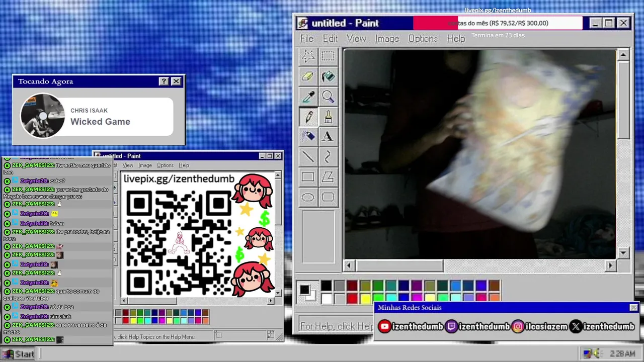Open Options menu in small Paint window

pyautogui.click(x=165, y=165)
